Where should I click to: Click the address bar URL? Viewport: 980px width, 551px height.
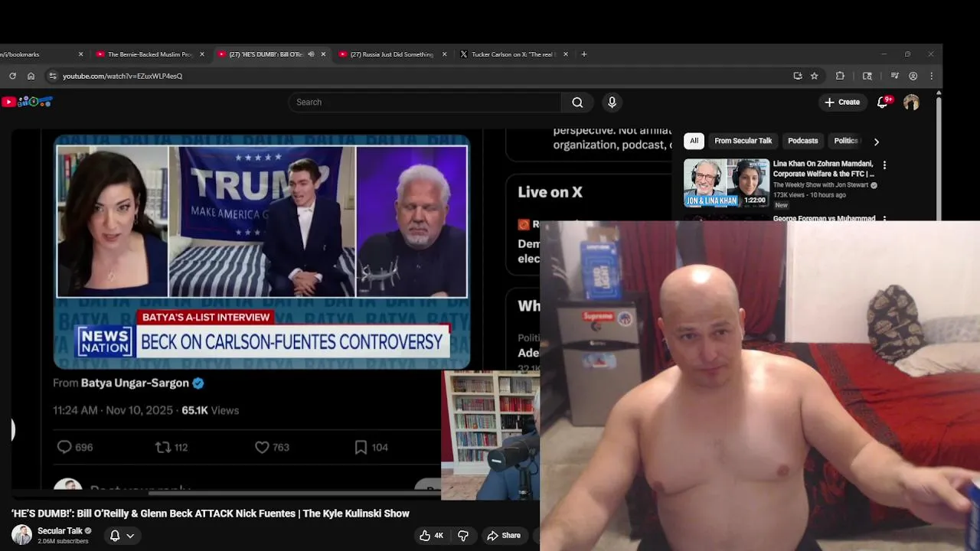[x=122, y=76]
